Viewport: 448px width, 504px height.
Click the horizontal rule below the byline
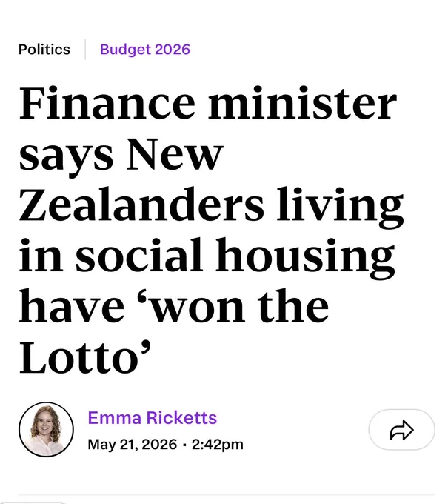[x=227, y=495]
